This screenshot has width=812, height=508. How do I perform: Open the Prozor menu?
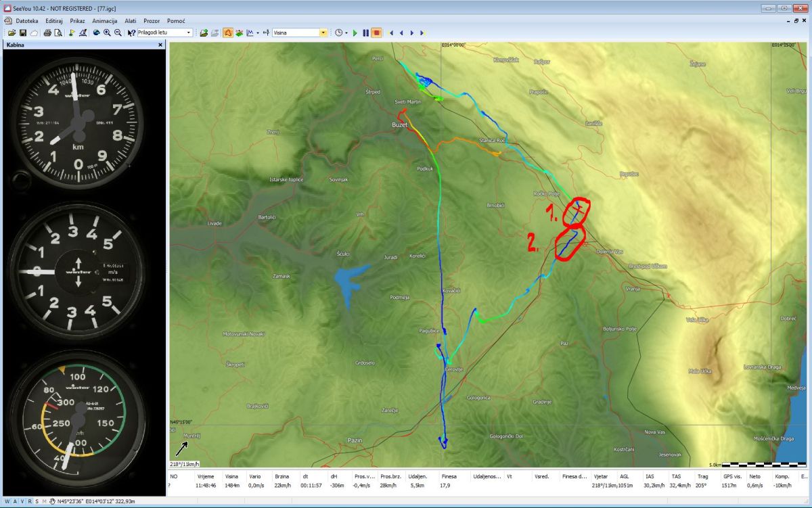click(x=152, y=21)
